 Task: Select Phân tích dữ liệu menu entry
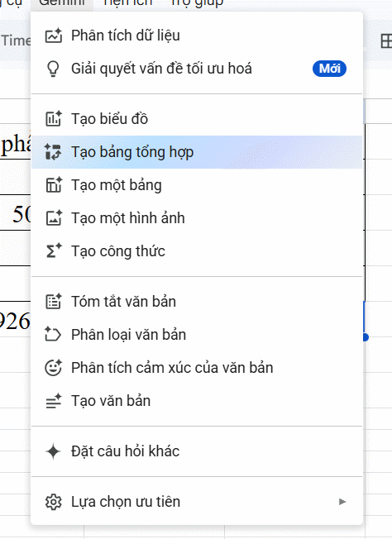tap(197, 36)
